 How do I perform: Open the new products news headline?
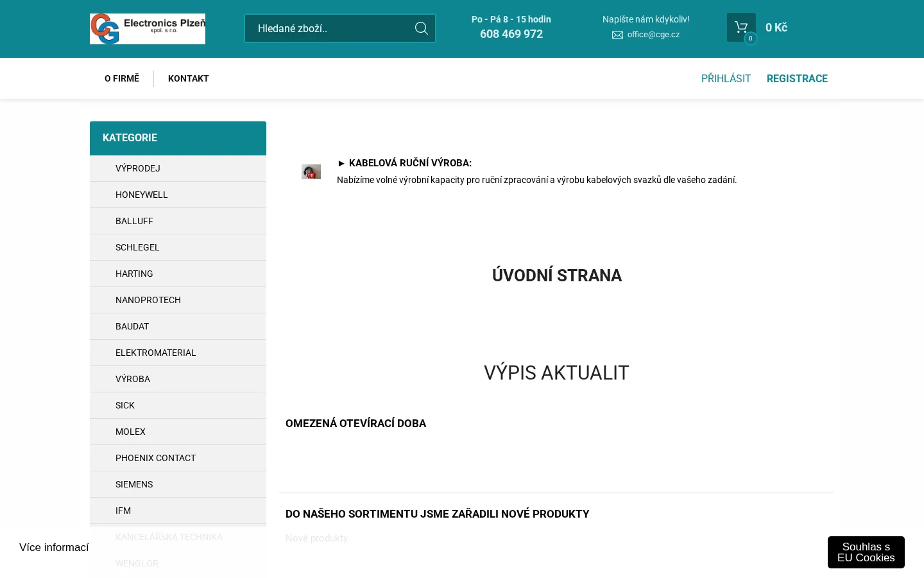(x=437, y=514)
